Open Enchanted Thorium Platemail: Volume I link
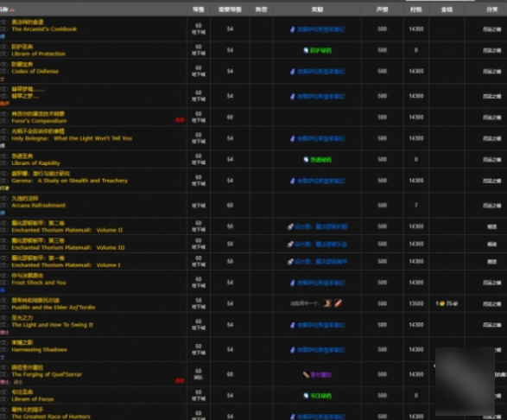This screenshot has width=507, height=420. point(66,265)
